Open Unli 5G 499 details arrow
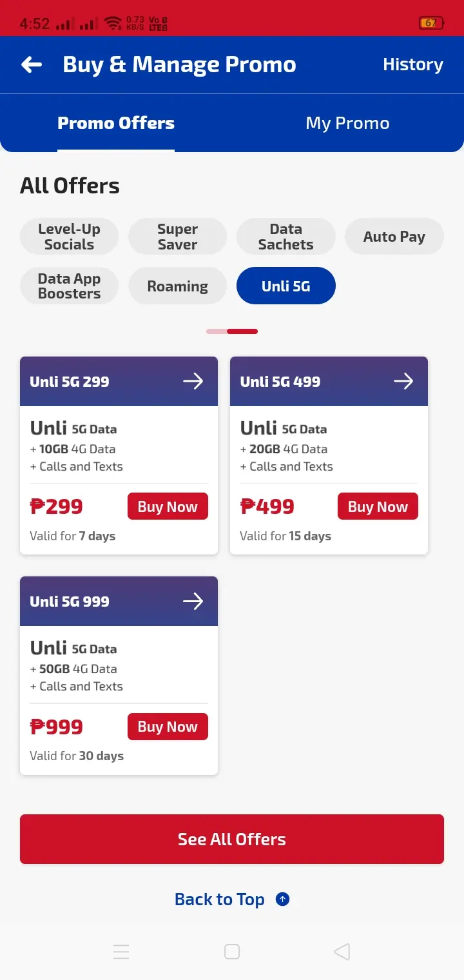Viewport: 464px width, 980px height. coord(403,381)
